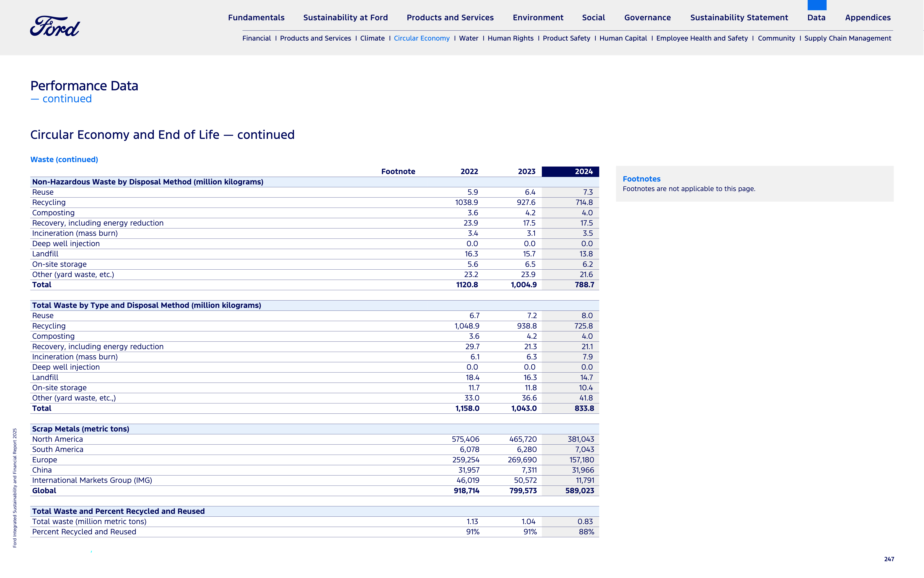Select Global 2024 value 589,023

click(x=580, y=491)
